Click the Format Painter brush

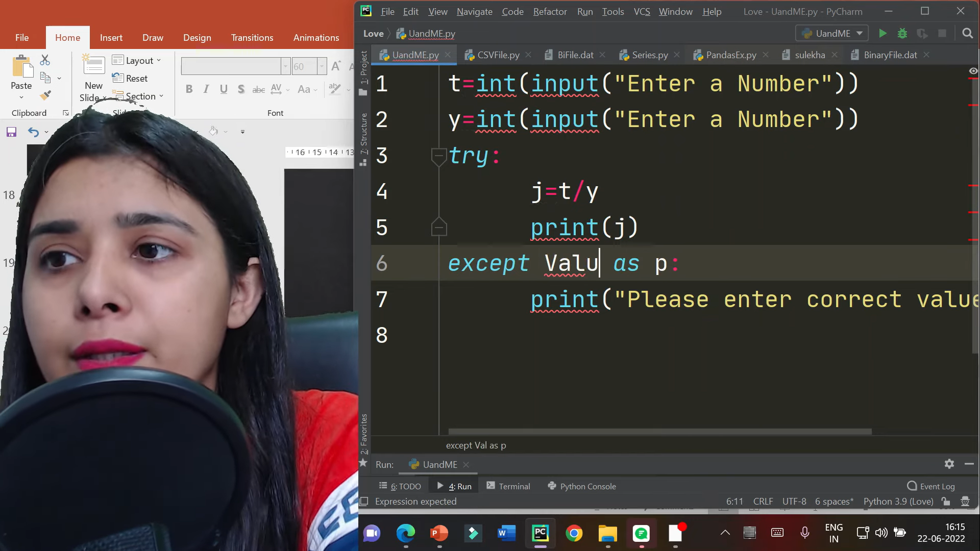45,95
